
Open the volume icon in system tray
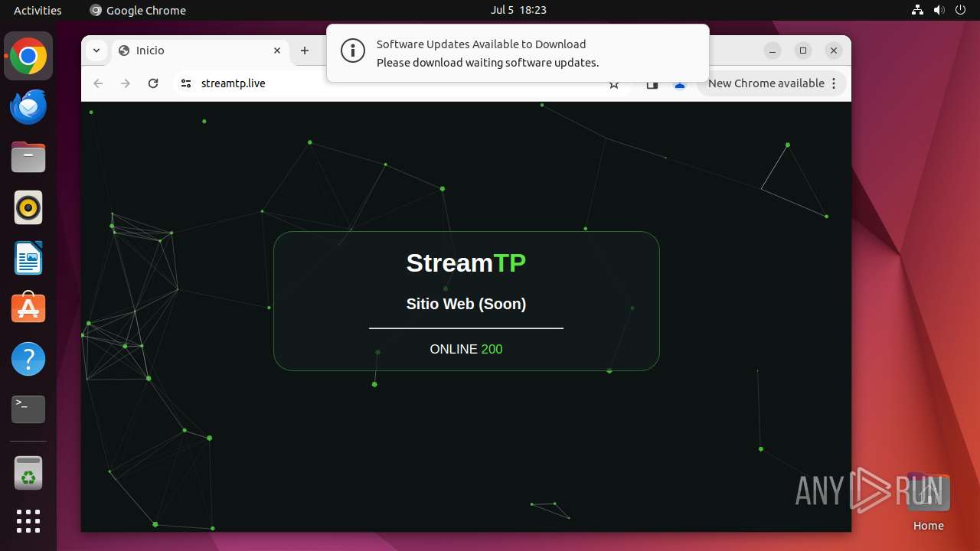(939, 10)
